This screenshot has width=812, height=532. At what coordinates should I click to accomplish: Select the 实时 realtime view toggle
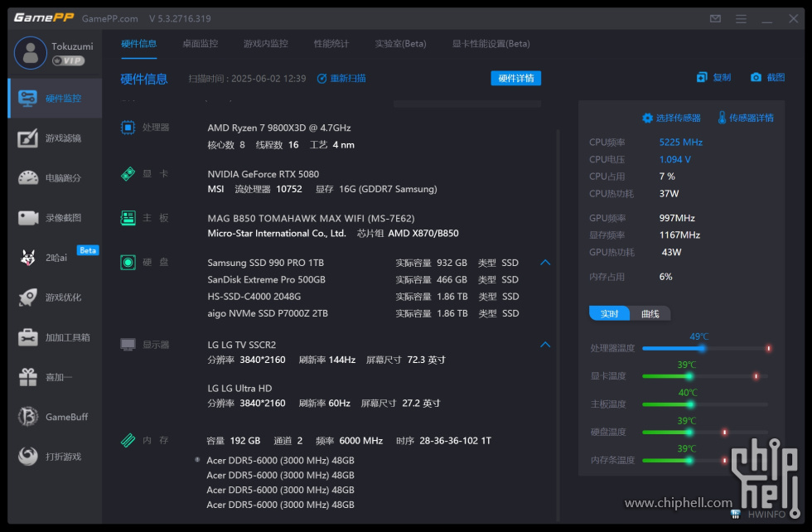click(610, 313)
